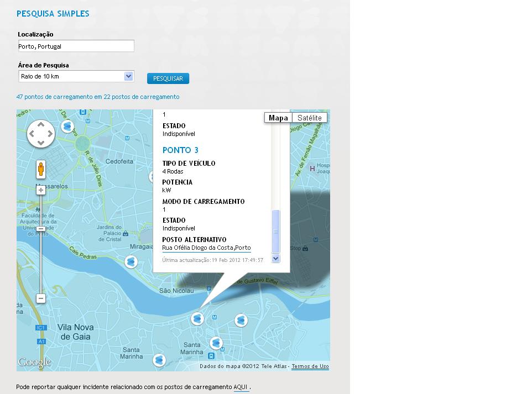Viewport: 532px width, 394px height.
Task: Click charging marker right of the popup tail marker
Action: [241, 320]
